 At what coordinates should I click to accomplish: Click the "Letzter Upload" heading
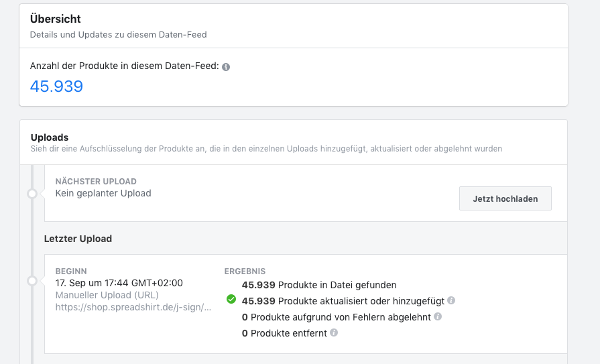pyautogui.click(x=78, y=239)
